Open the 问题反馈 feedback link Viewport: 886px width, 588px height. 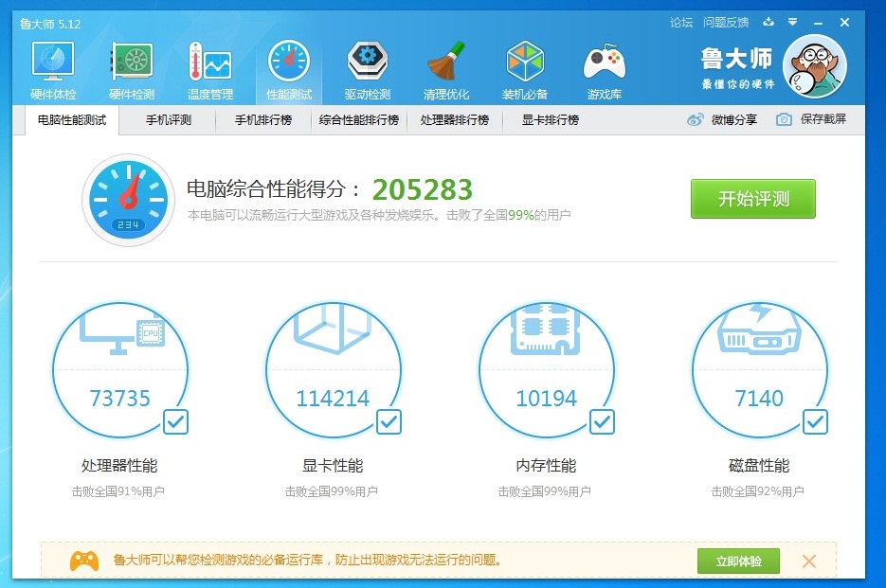click(x=726, y=22)
